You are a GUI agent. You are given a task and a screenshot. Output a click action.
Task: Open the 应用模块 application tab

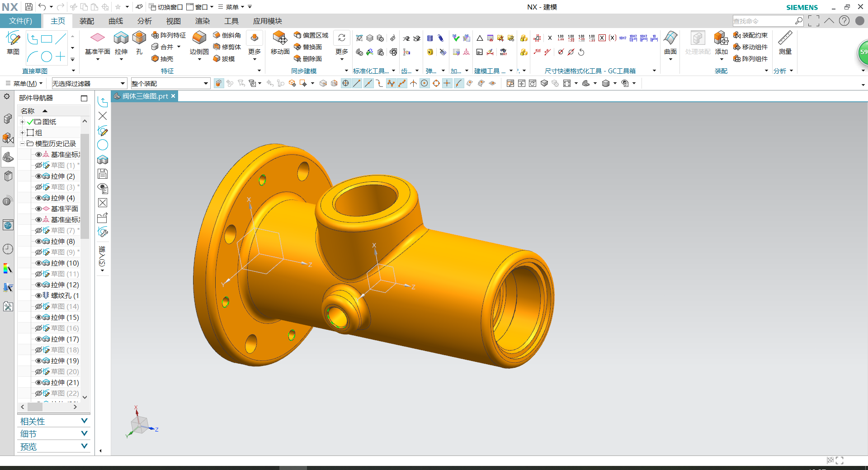click(268, 21)
